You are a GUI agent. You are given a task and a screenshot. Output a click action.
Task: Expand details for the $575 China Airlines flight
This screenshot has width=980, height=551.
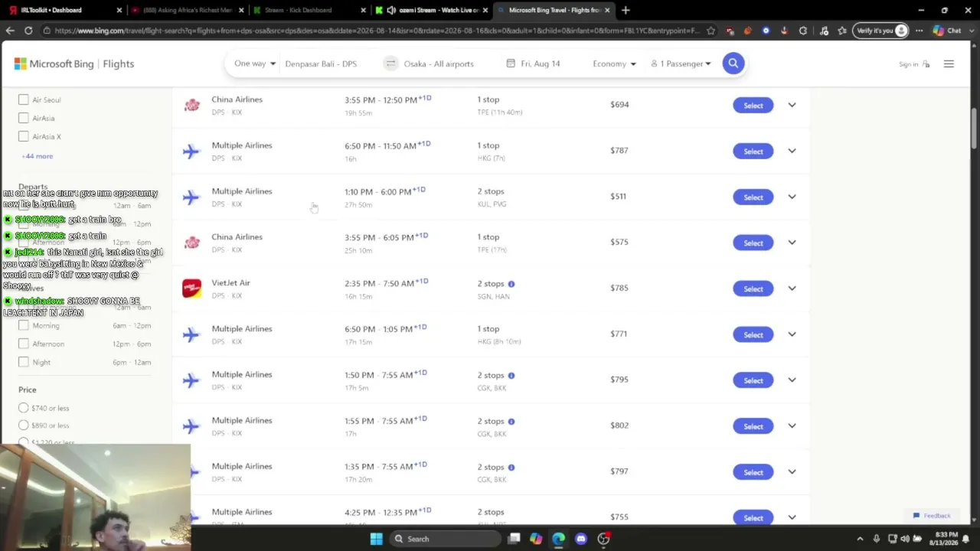[x=792, y=243]
